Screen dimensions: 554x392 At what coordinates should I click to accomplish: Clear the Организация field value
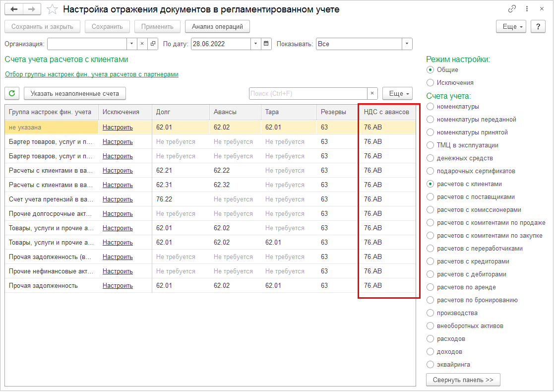point(142,44)
